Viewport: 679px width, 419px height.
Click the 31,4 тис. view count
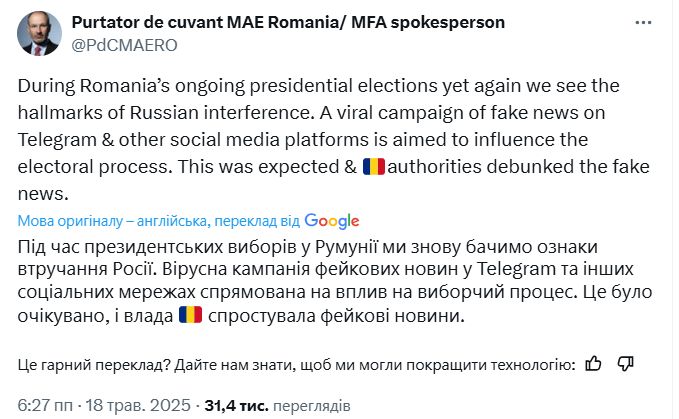[x=237, y=407]
